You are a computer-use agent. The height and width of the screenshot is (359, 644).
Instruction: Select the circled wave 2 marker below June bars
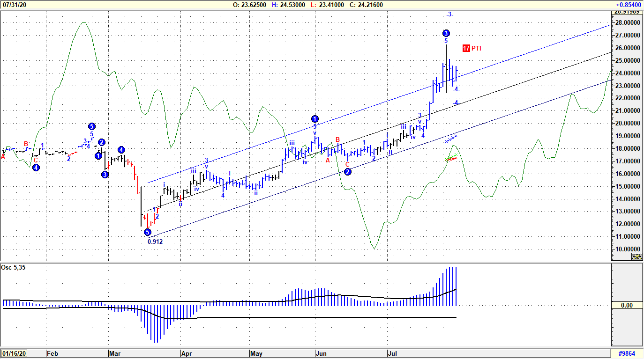click(347, 172)
